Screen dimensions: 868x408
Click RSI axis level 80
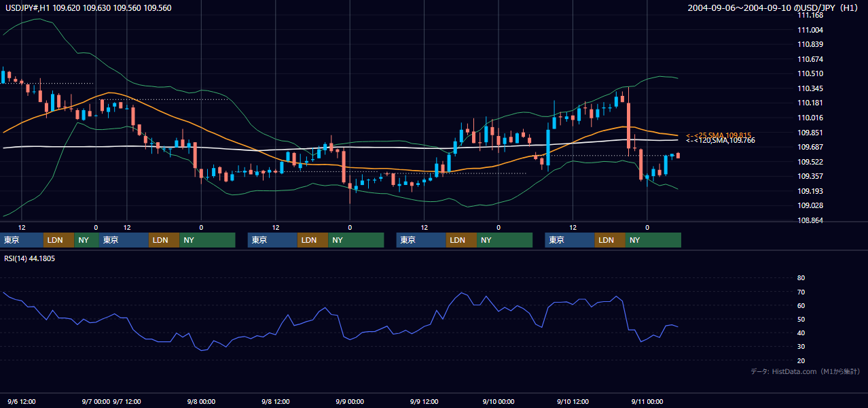pos(801,278)
